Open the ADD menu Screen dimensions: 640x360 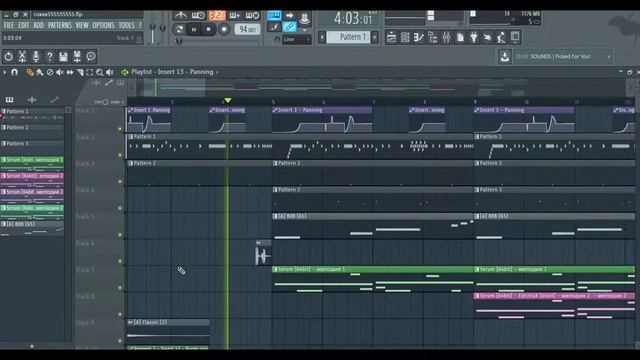[38, 25]
